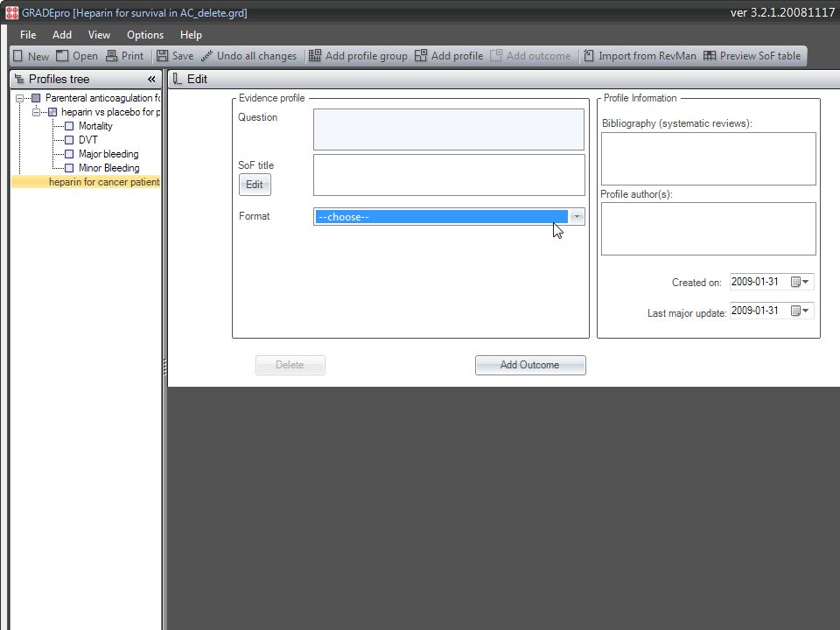
Task: Click the Profiles tree header icon
Action: [19, 80]
